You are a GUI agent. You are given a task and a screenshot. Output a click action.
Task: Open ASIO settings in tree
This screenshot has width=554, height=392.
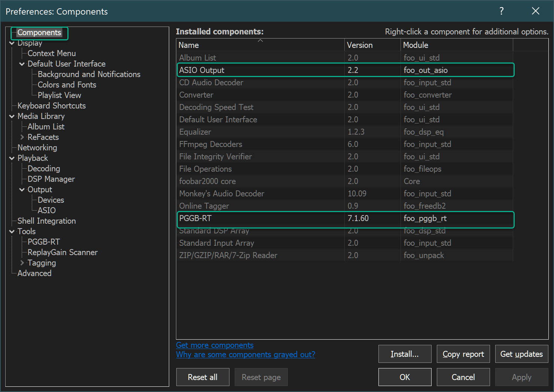(x=47, y=211)
